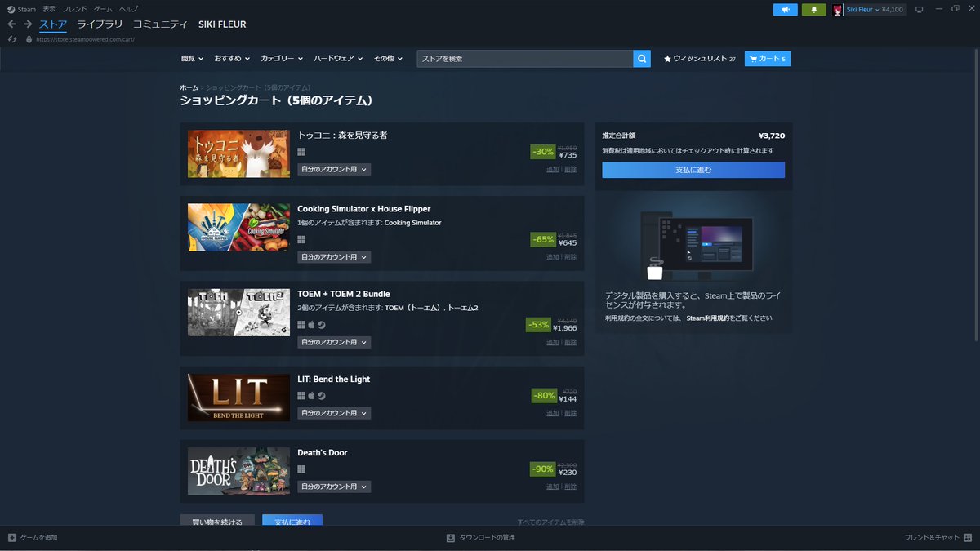
Task: Click the SteamOS icon in LIT row
Action: 321,395
